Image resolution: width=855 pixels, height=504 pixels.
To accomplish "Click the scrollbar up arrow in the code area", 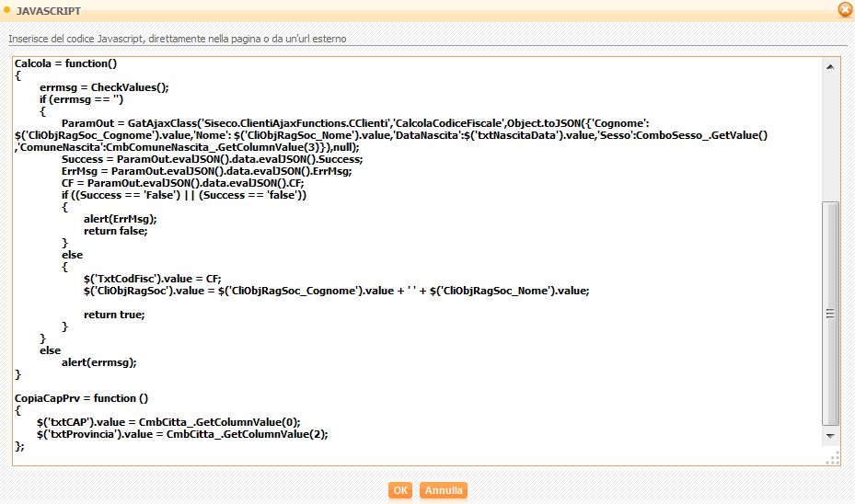I will coord(831,67).
